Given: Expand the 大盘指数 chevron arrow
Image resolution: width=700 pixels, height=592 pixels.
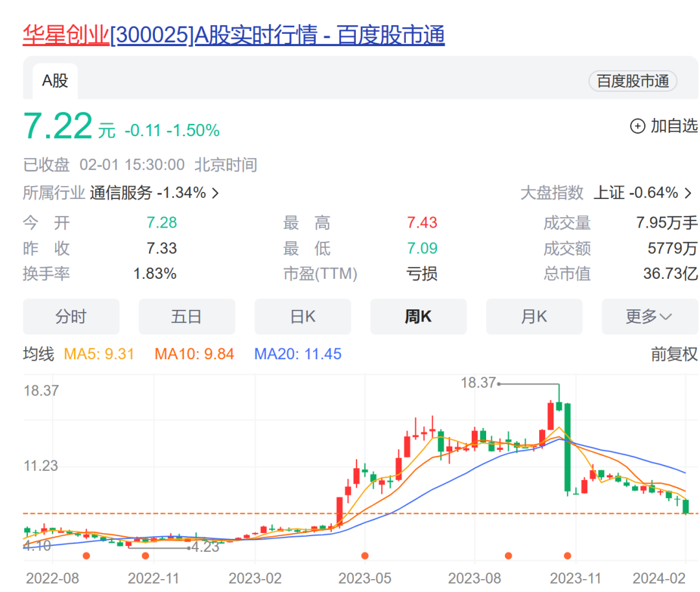Looking at the screenshot, I should point(688,193).
